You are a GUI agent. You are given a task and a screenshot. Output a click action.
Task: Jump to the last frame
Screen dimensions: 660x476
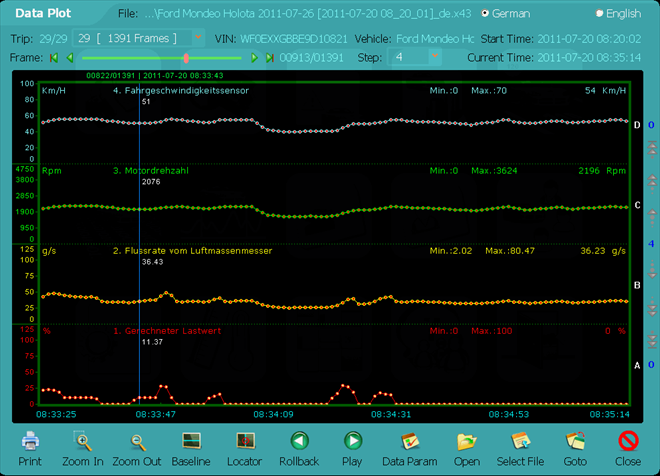point(269,57)
